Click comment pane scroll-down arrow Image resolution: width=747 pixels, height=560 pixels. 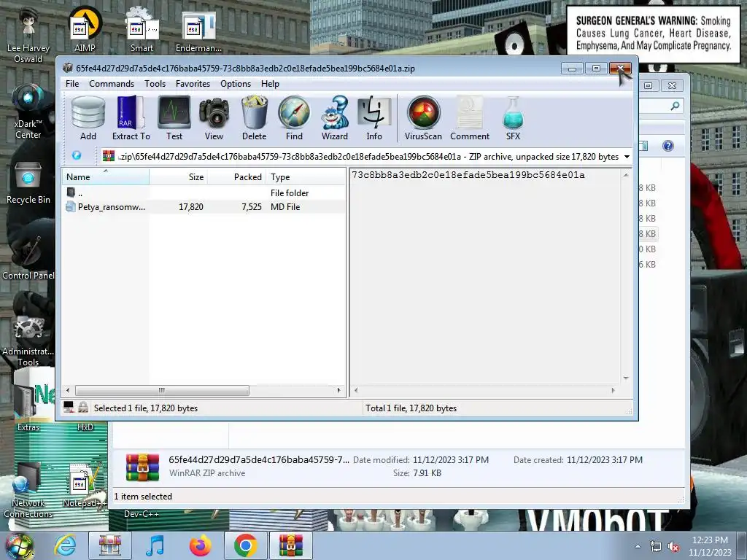626,378
